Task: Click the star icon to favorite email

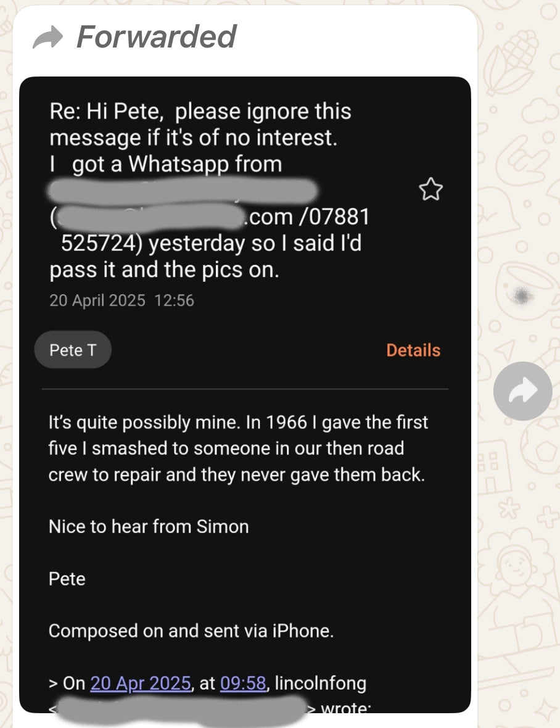Action: [x=430, y=189]
